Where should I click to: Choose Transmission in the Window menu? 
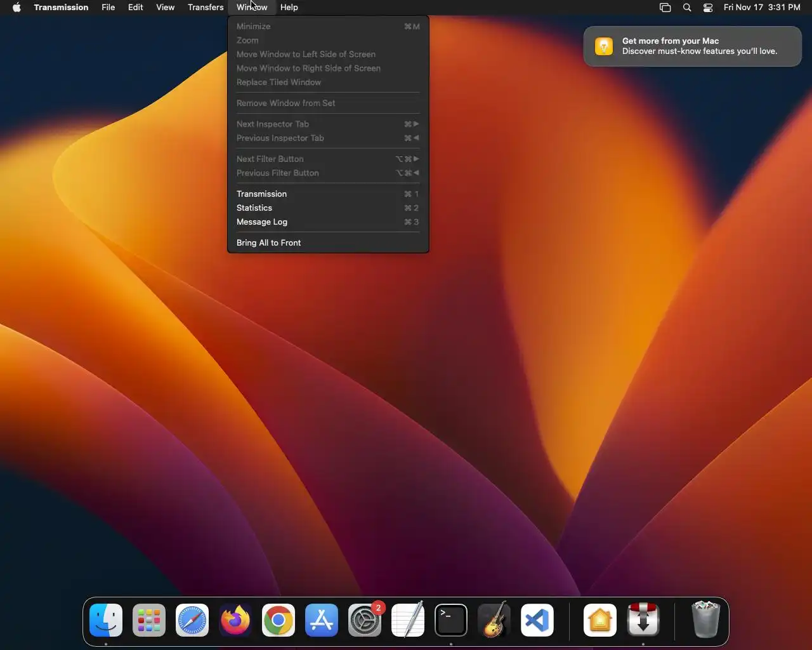pyautogui.click(x=328, y=194)
